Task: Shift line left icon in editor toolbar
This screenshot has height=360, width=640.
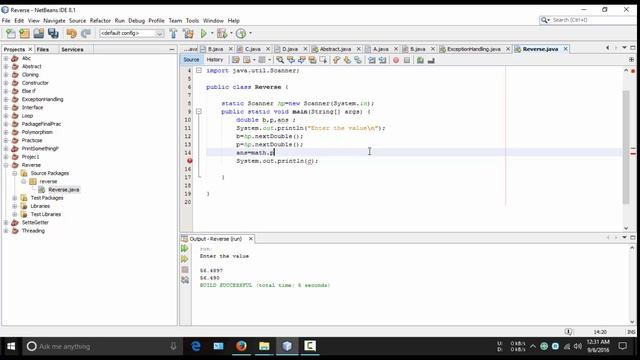Action: [371, 60]
